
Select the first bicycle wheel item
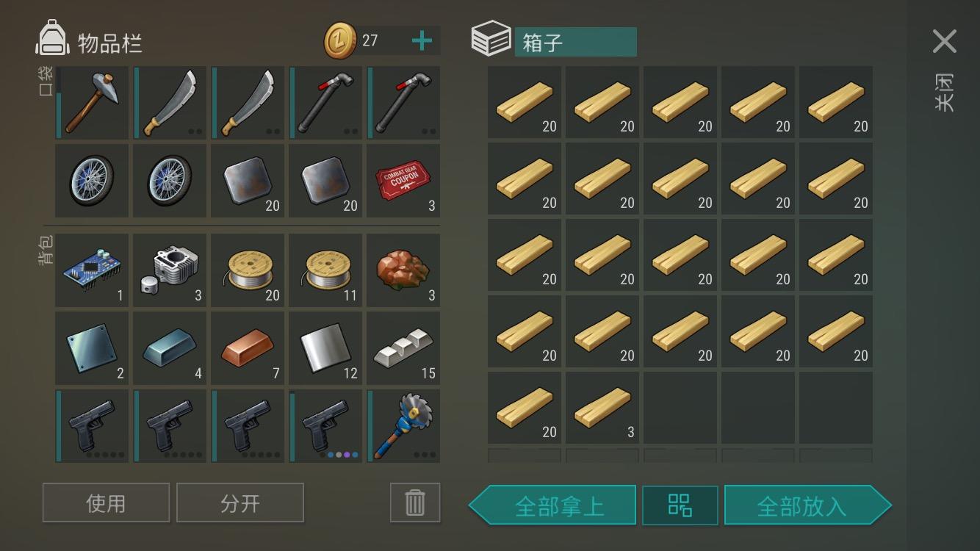(x=93, y=181)
